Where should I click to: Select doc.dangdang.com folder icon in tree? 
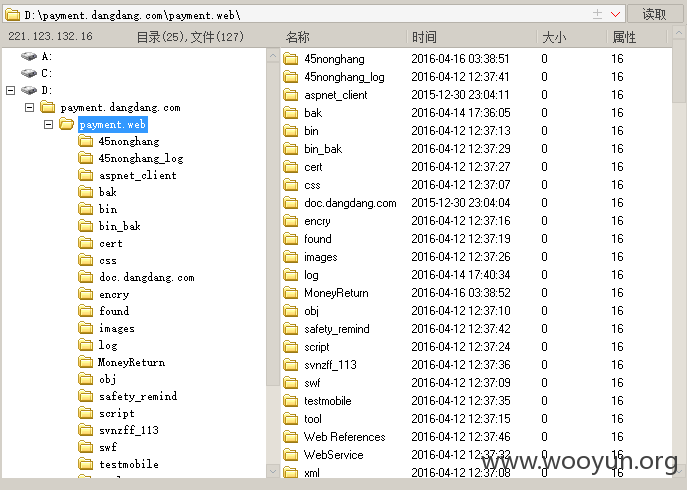85,277
